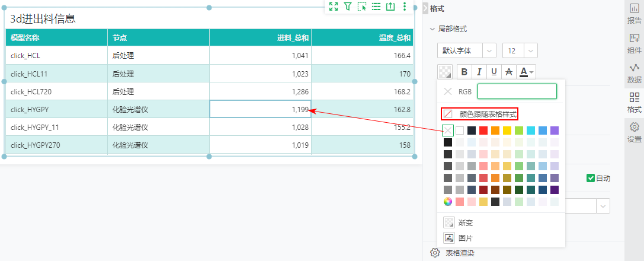Click the X clear icon beside RGB
This screenshot has height=261, width=644.
point(448,92)
